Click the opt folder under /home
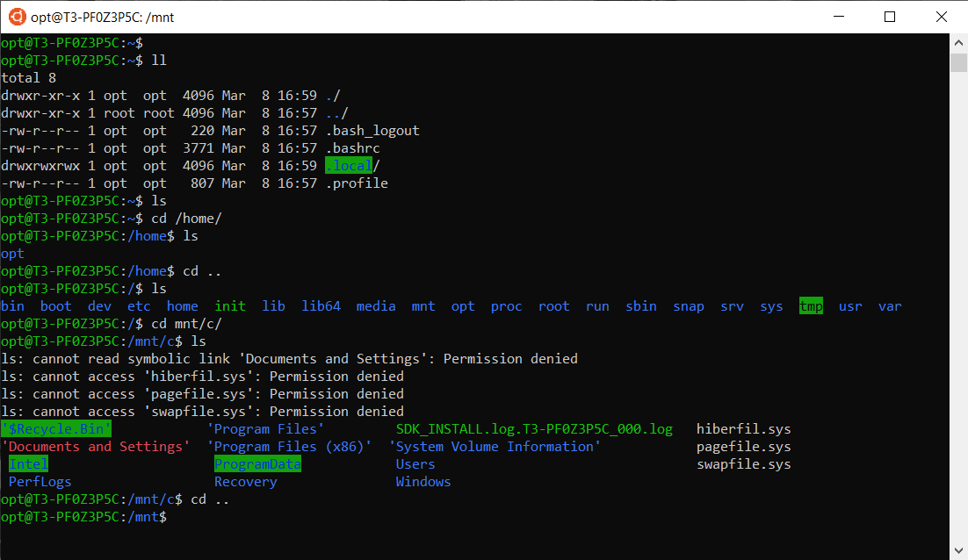 pyautogui.click(x=11, y=253)
